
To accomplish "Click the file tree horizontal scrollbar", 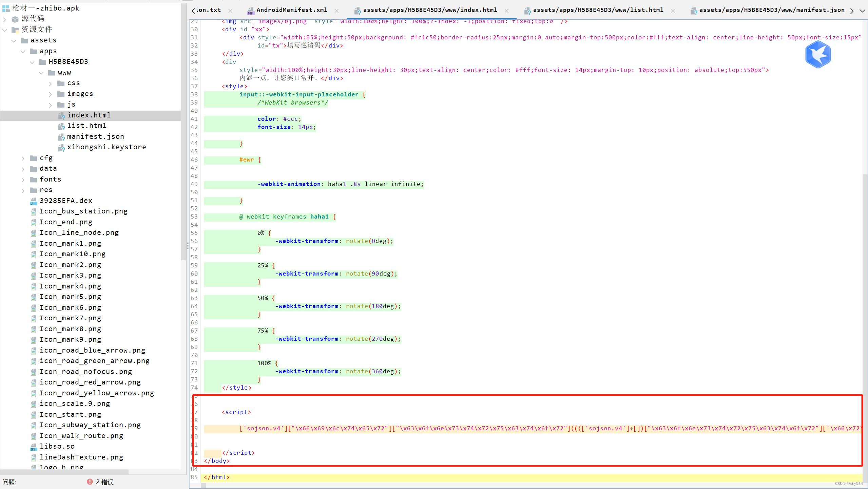I will [x=64, y=472].
